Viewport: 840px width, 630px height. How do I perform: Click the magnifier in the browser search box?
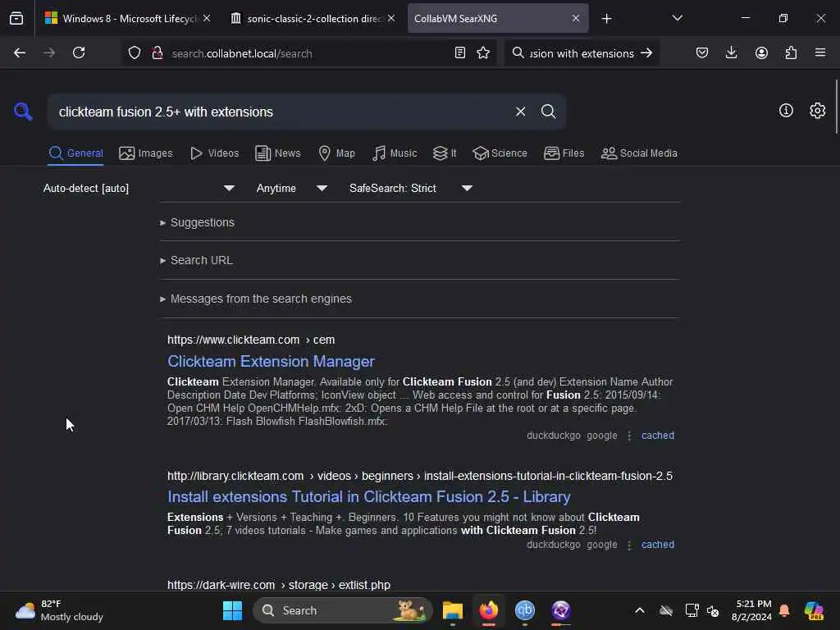tap(518, 52)
